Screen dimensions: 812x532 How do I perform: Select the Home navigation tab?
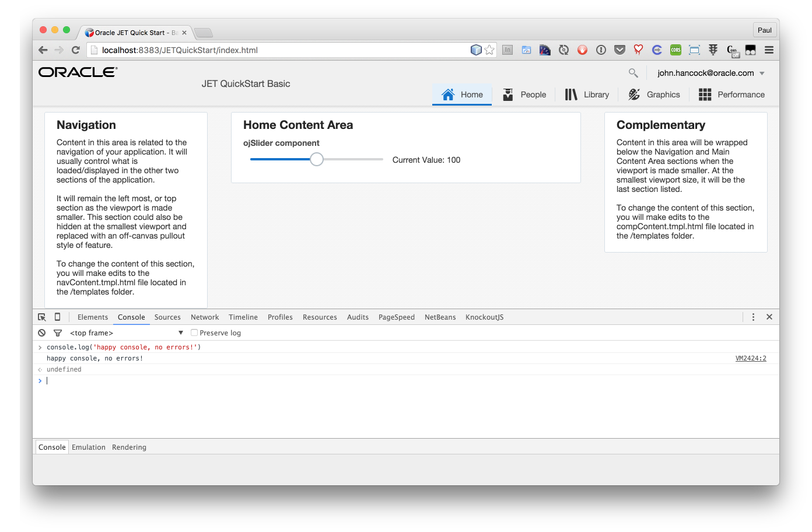pyautogui.click(x=462, y=94)
